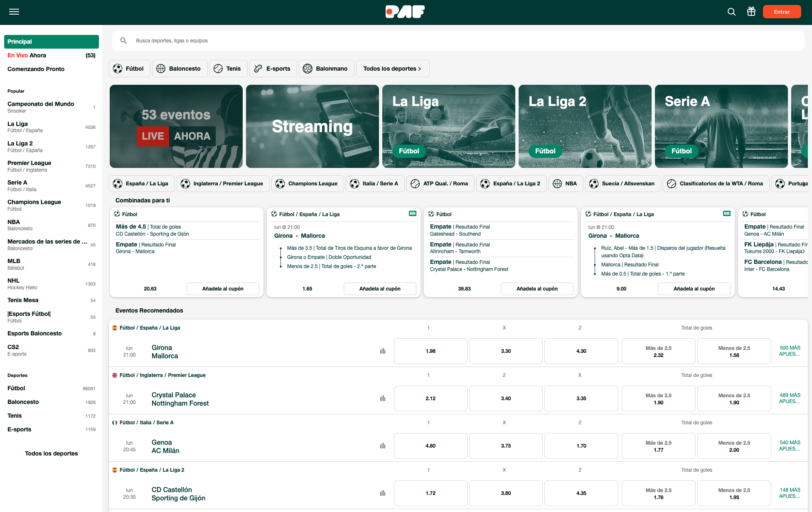Add the 39.83 combo to coupon

tap(537, 289)
